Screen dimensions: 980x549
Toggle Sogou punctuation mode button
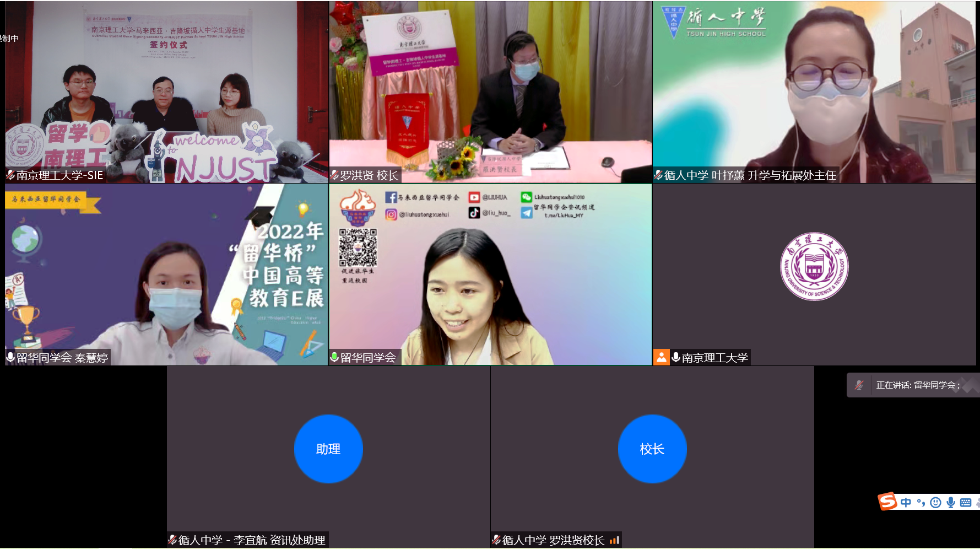click(921, 502)
